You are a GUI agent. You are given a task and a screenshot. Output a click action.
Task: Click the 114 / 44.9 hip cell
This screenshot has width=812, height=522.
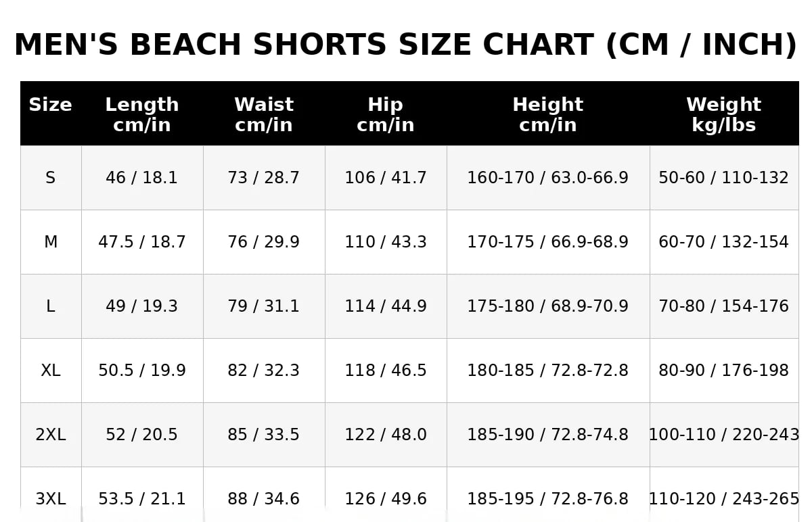[x=386, y=306]
